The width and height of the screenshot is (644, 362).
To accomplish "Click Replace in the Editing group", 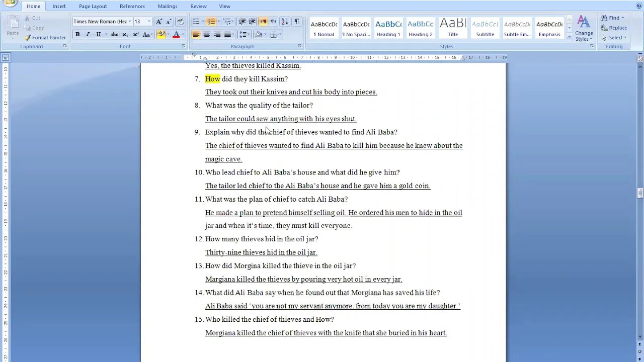I will [614, 28].
